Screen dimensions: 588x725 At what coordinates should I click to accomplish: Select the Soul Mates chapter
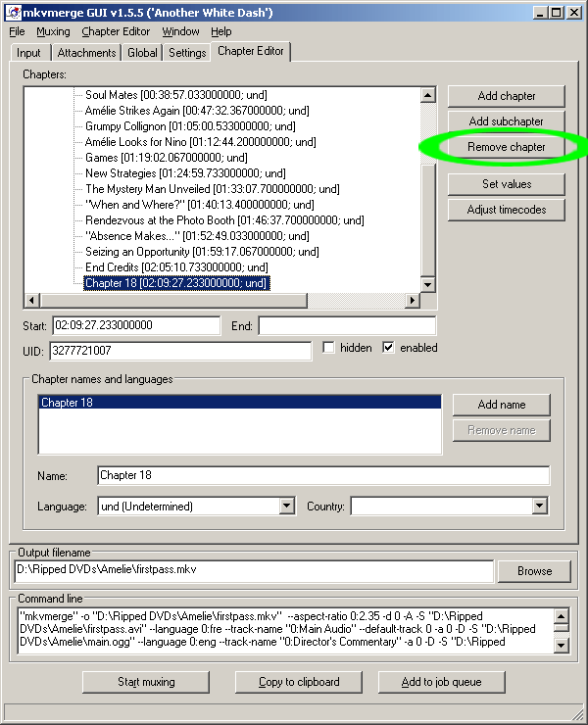[176, 95]
